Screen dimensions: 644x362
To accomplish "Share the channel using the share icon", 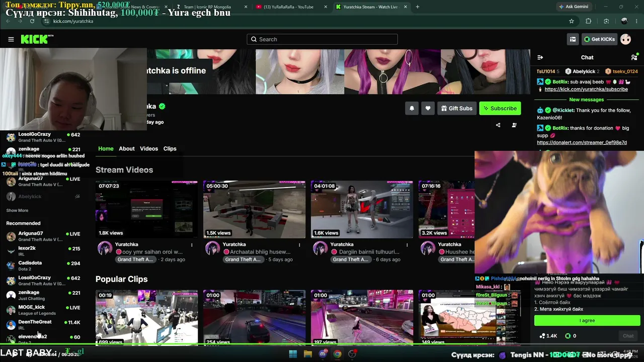I will click(x=498, y=125).
